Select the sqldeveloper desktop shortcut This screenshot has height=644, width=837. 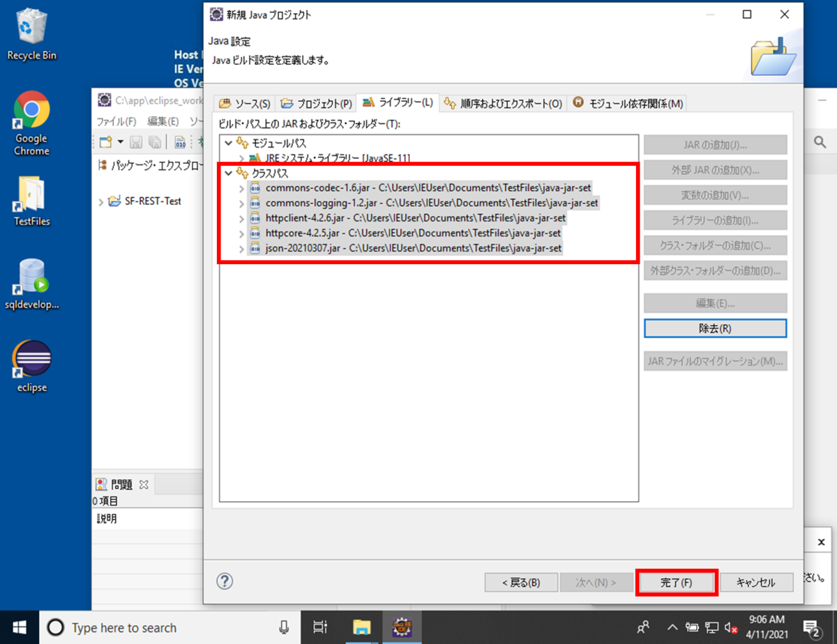(x=32, y=284)
